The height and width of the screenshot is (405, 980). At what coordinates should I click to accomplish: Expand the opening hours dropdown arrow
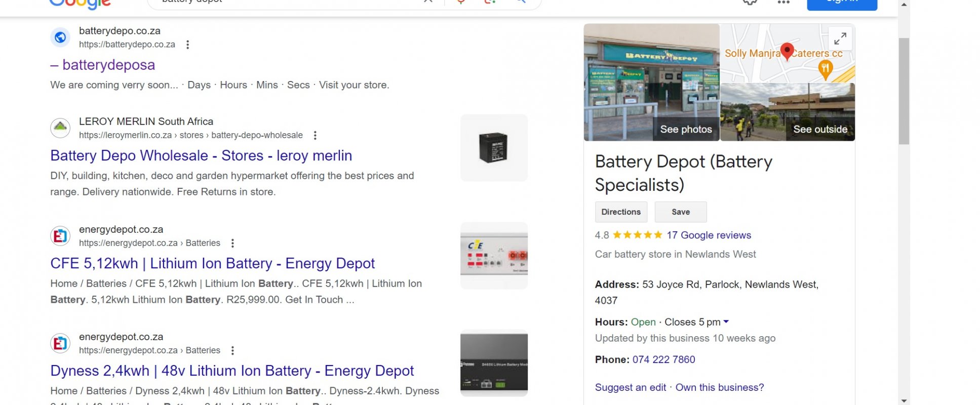[x=726, y=322]
